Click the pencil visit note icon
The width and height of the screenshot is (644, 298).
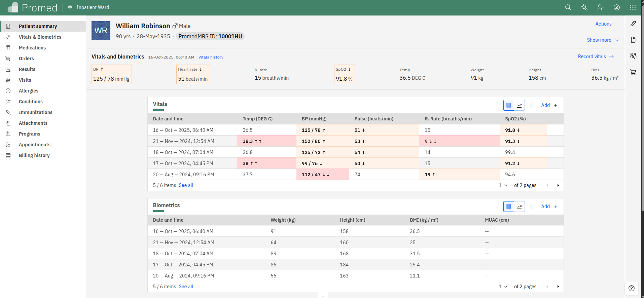click(633, 24)
